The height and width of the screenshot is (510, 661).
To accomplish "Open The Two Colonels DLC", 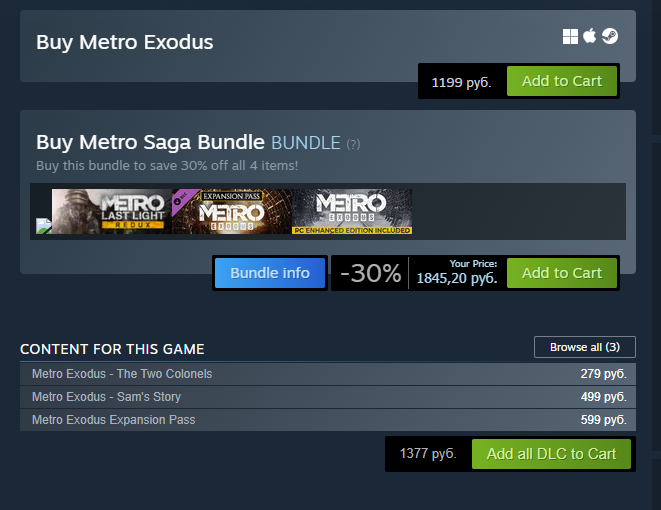I will [122, 374].
